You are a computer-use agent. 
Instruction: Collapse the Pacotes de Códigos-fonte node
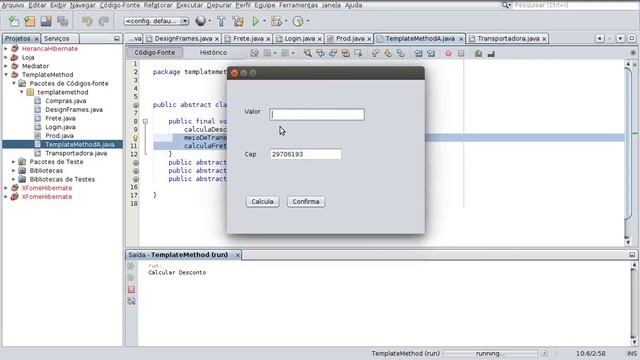(x=13, y=83)
